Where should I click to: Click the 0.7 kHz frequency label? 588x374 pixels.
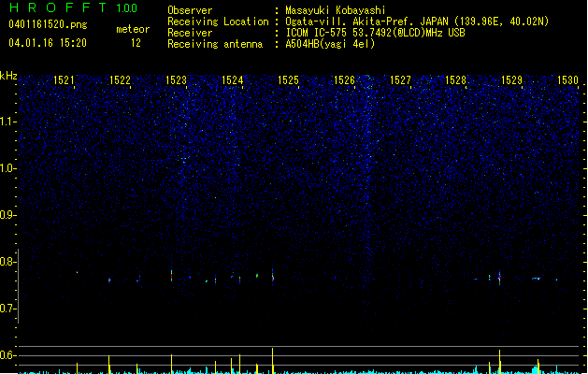(x=8, y=309)
